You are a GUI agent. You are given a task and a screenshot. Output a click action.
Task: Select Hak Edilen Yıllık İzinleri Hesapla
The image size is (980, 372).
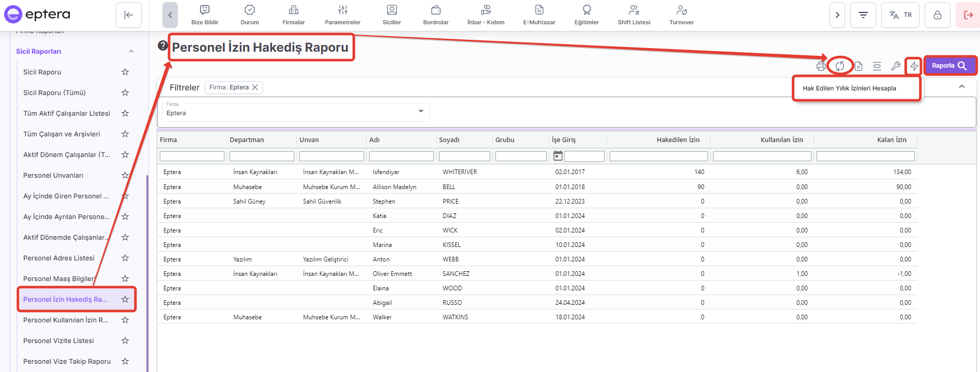(849, 88)
